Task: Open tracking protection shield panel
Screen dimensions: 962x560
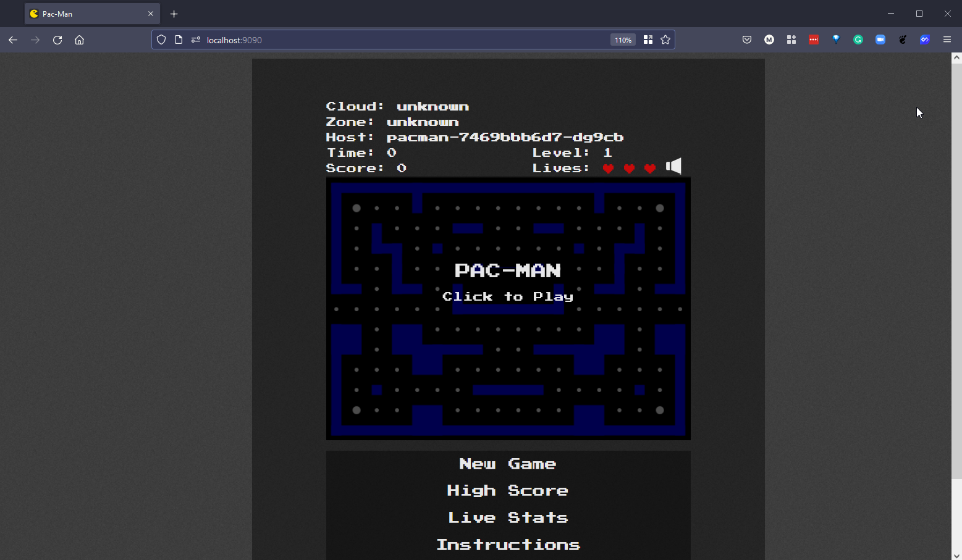Action: (161, 40)
